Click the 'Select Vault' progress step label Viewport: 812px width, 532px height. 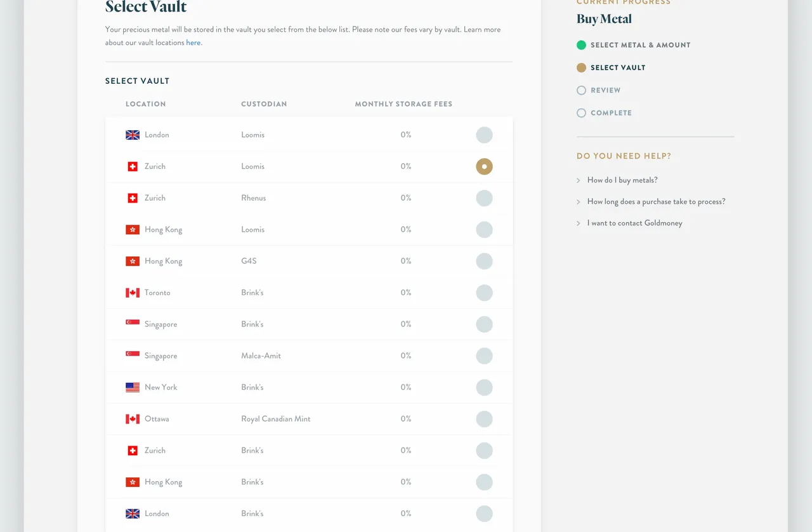(618, 68)
